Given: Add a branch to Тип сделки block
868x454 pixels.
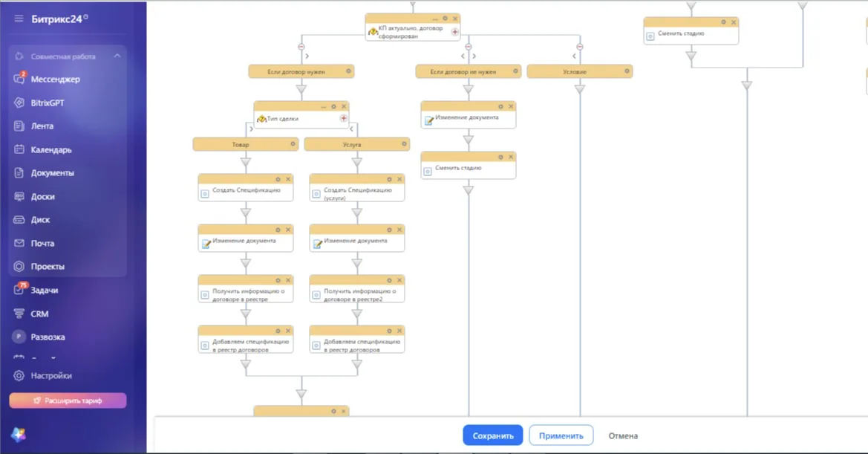Looking at the screenshot, I should tap(343, 118).
